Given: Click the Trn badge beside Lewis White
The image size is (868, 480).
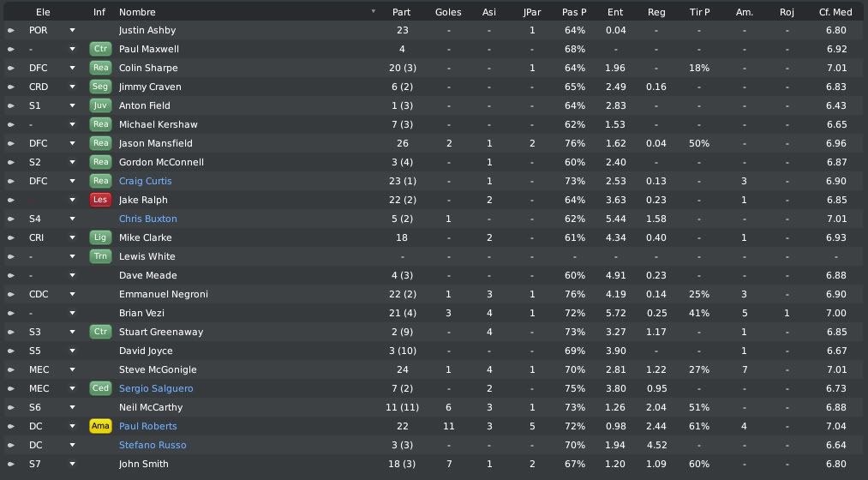Looking at the screenshot, I should click(100, 256).
